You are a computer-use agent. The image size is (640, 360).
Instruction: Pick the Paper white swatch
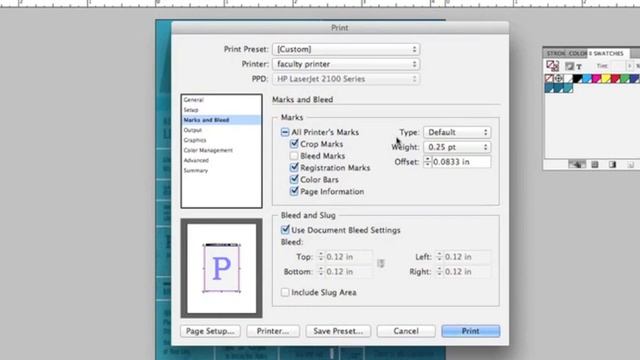[568, 78]
